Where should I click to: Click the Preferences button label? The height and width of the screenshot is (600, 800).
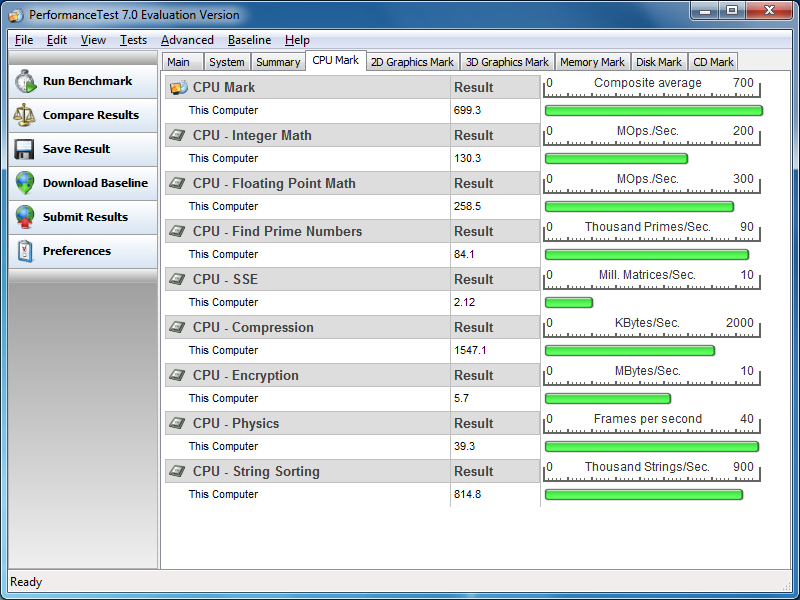(77, 251)
